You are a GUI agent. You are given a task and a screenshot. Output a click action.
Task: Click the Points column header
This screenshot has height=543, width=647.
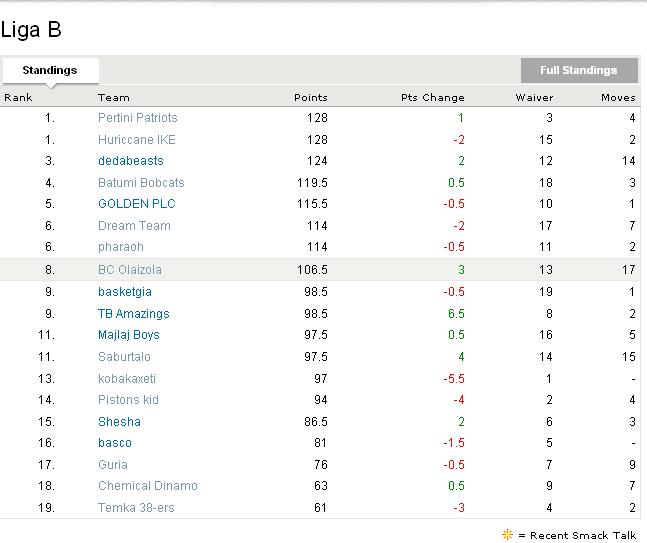click(310, 97)
